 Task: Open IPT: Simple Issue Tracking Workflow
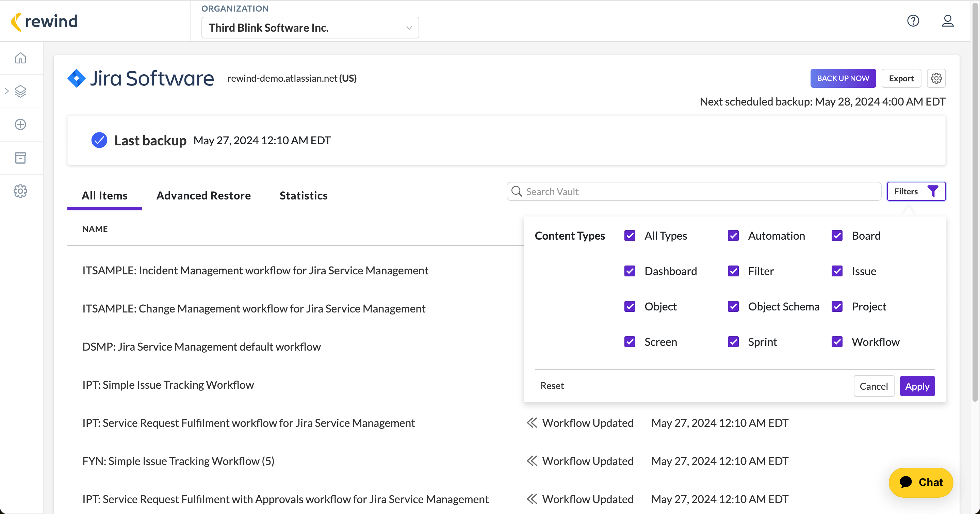tap(168, 385)
